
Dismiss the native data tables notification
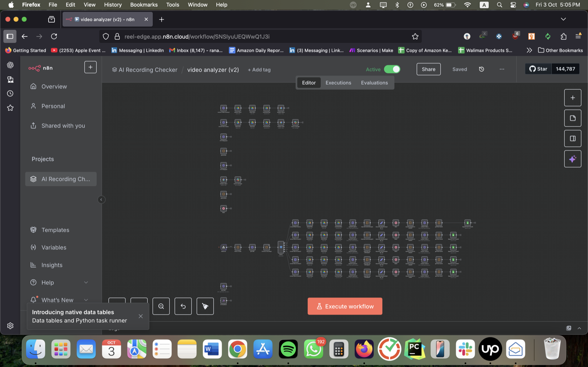coord(141,316)
